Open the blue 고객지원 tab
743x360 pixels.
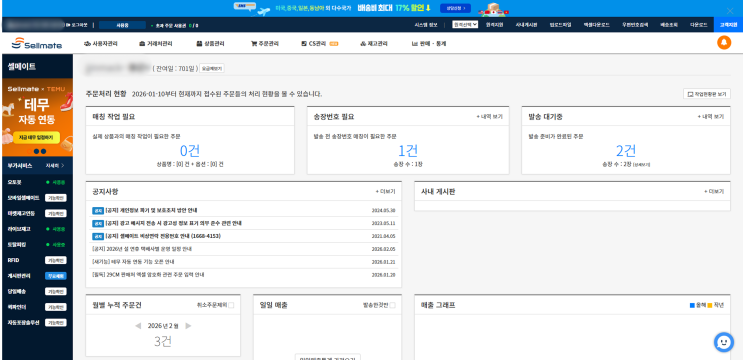point(728,25)
